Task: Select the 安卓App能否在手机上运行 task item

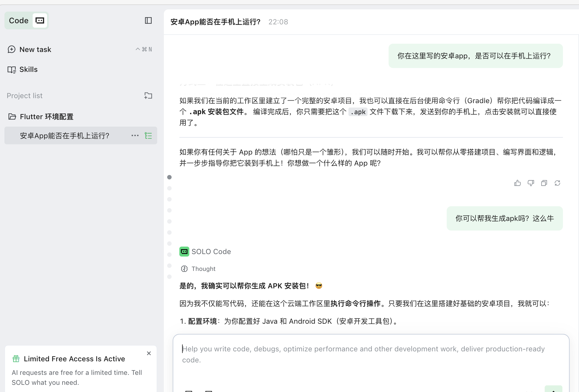Action: tap(65, 135)
